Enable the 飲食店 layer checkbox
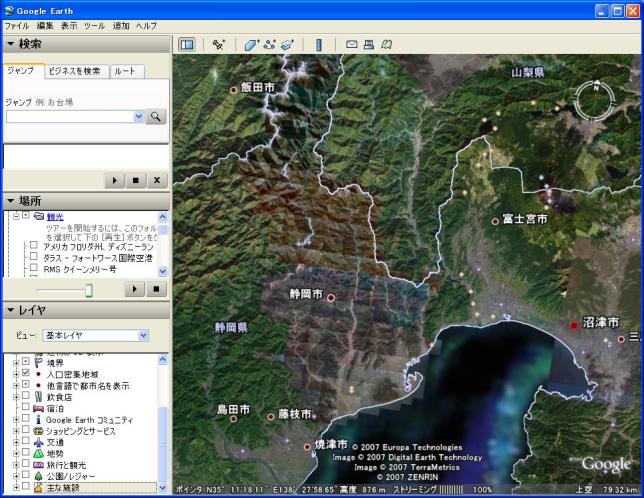 point(26,395)
